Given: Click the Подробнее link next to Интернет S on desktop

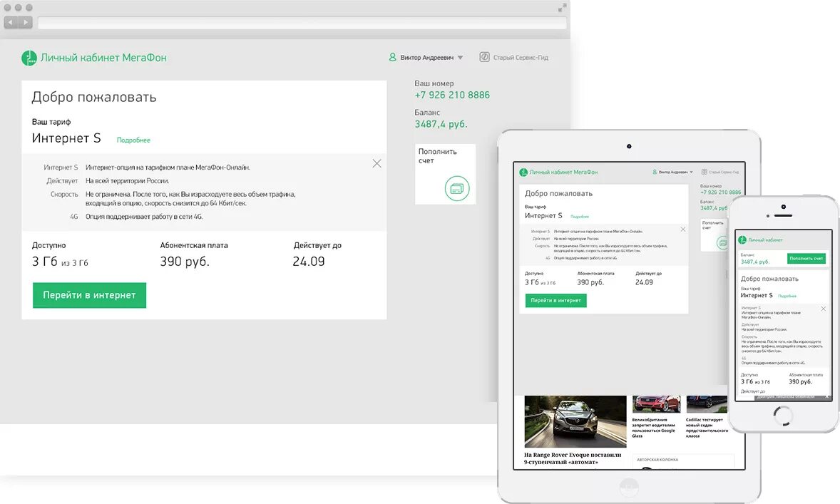Looking at the screenshot, I should [133, 140].
